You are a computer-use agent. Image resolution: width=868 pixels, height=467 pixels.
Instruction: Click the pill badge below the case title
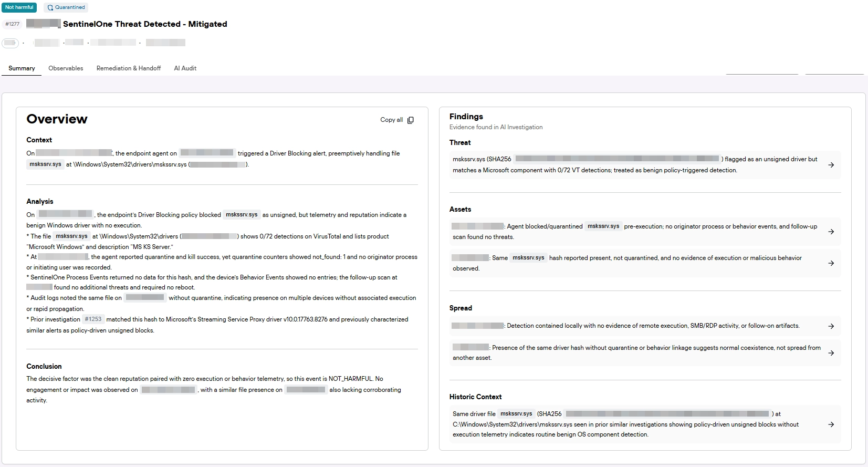point(11,43)
